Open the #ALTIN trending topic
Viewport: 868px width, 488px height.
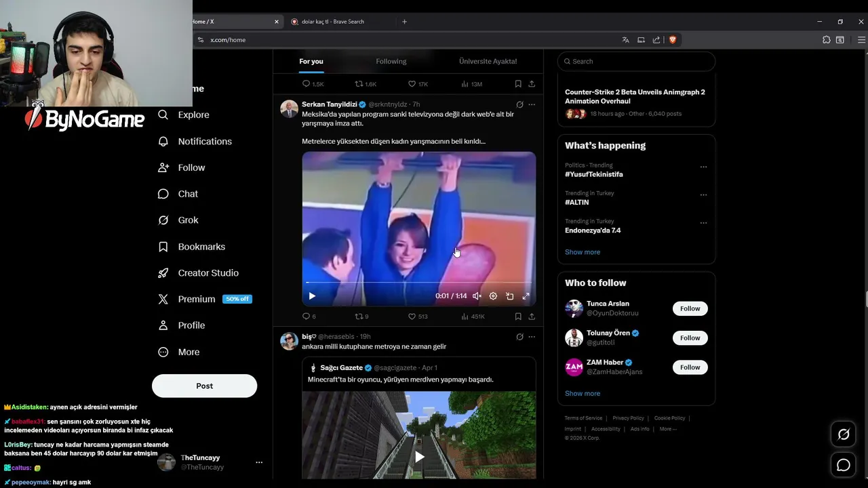[577, 202]
